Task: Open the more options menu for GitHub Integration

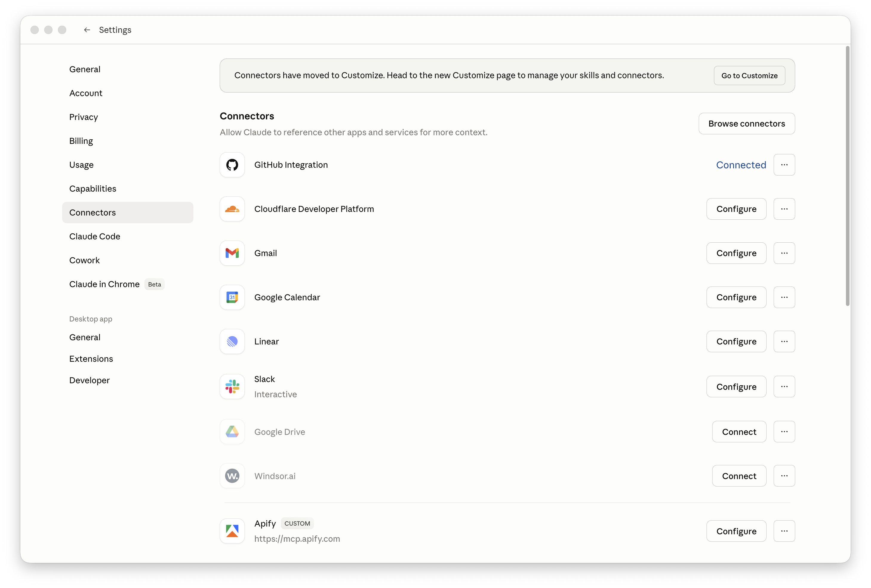Action: click(784, 165)
